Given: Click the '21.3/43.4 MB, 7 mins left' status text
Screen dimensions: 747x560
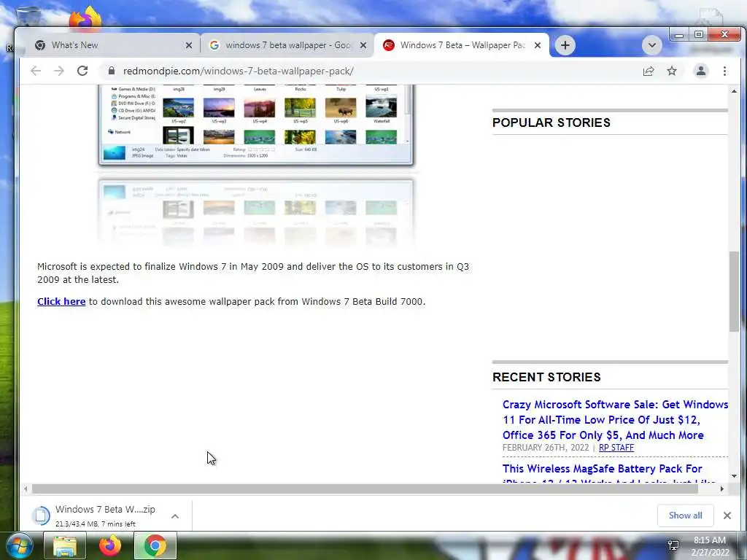Looking at the screenshot, I should point(96,524).
